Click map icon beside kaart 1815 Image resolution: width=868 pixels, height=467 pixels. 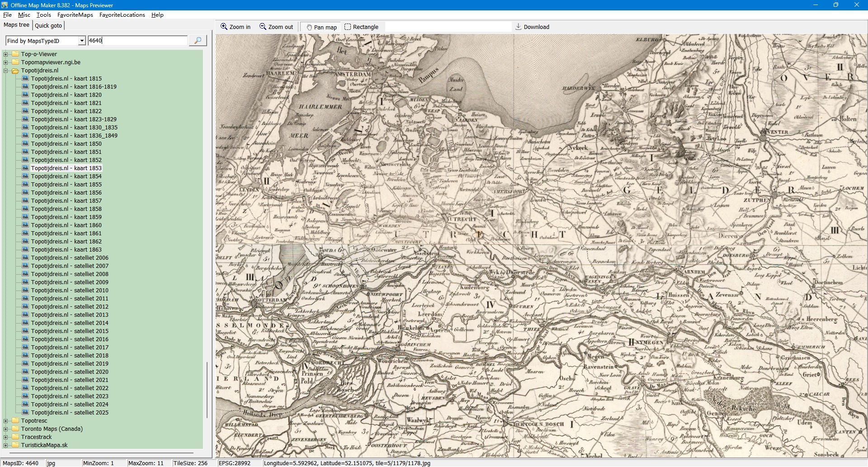point(25,79)
